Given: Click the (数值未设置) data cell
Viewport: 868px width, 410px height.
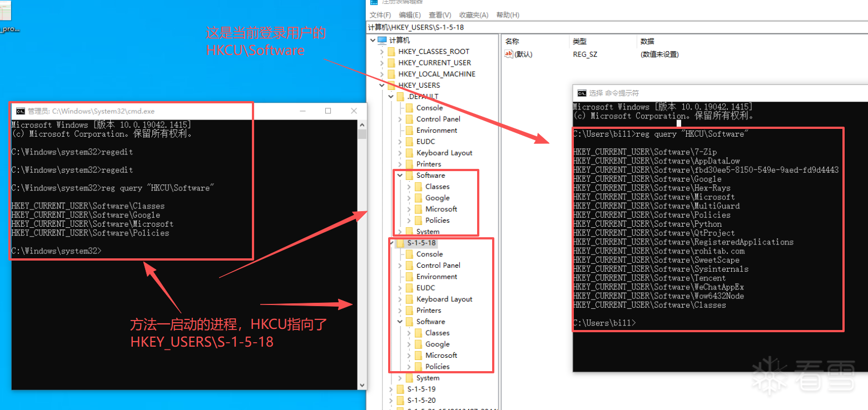Looking at the screenshot, I should (x=659, y=54).
